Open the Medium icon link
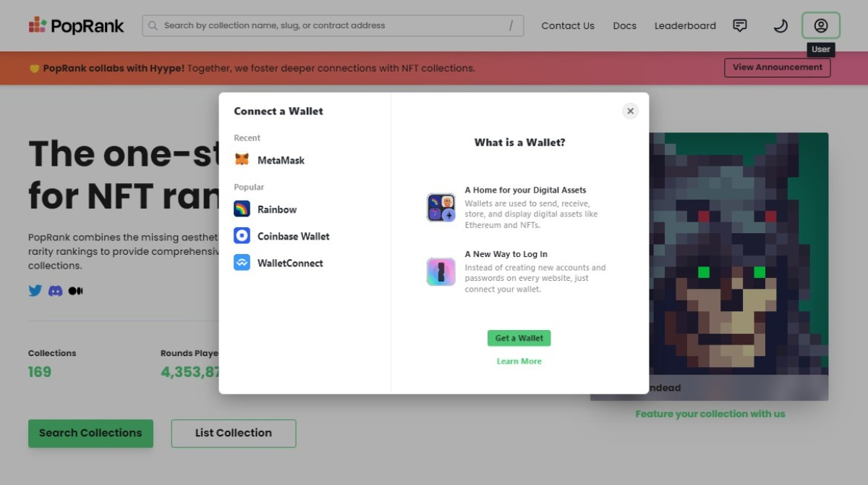 click(76, 290)
